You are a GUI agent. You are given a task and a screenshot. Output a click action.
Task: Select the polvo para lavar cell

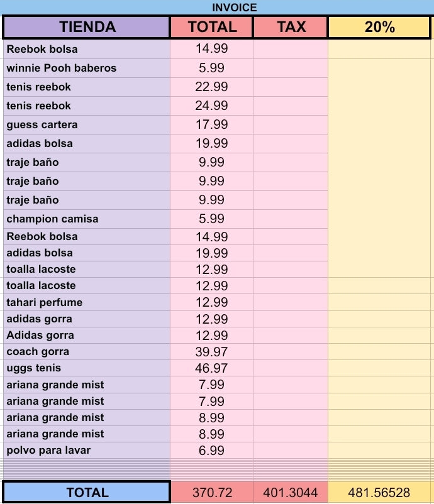point(87,451)
